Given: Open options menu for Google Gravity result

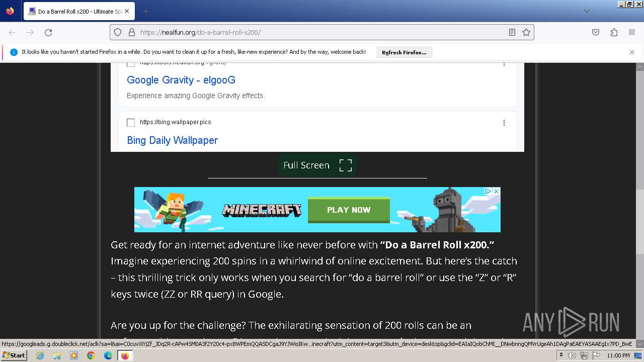Looking at the screenshot, I should click(504, 64).
